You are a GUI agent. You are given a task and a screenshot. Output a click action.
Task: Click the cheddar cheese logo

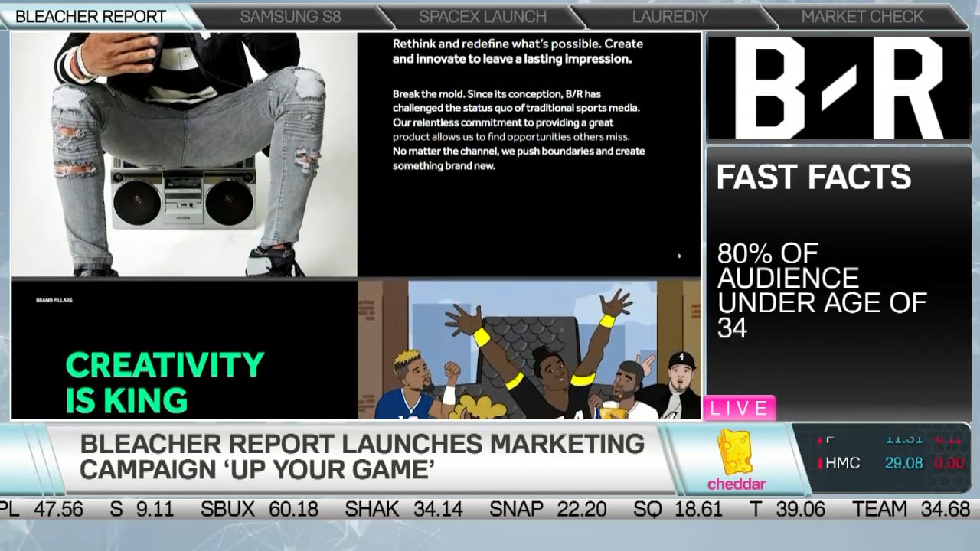click(736, 459)
